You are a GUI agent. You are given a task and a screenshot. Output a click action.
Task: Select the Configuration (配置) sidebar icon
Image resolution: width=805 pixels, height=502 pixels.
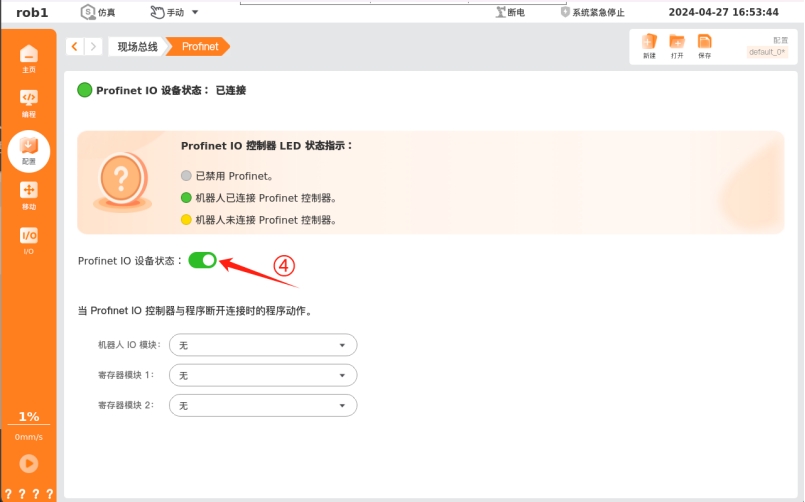tap(29, 151)
